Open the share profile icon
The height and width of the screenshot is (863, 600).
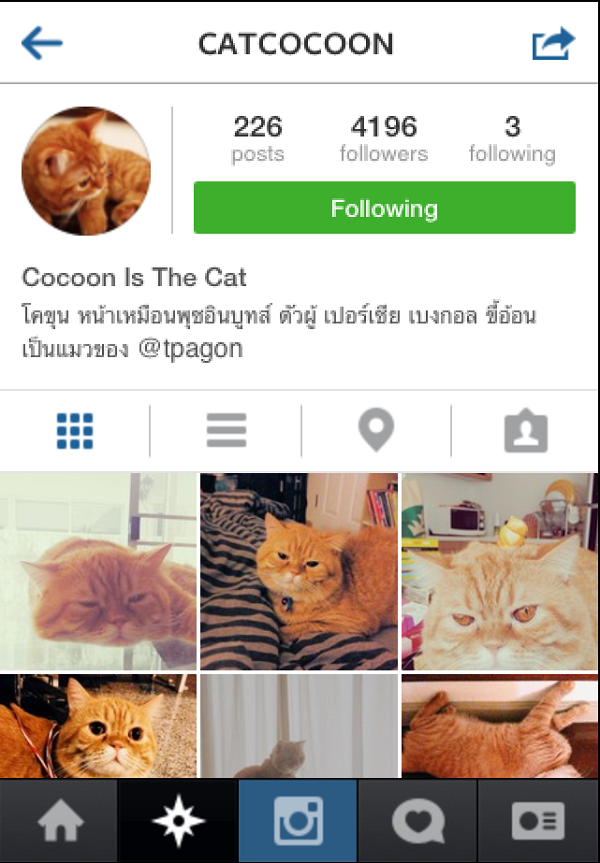coord(553,43)
